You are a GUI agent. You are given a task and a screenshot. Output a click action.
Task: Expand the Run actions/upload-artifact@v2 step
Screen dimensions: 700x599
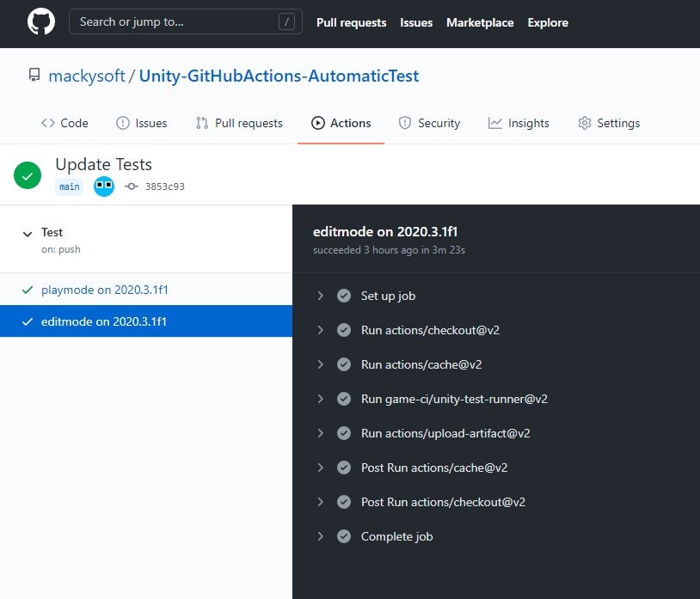click(320, 432)
